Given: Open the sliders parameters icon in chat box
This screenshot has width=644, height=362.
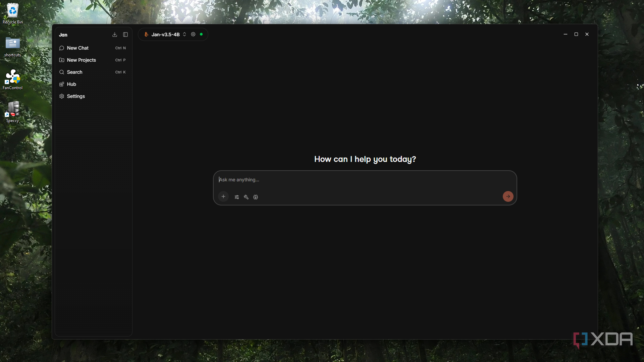Looking at the screenshot, I should point(237,197).
